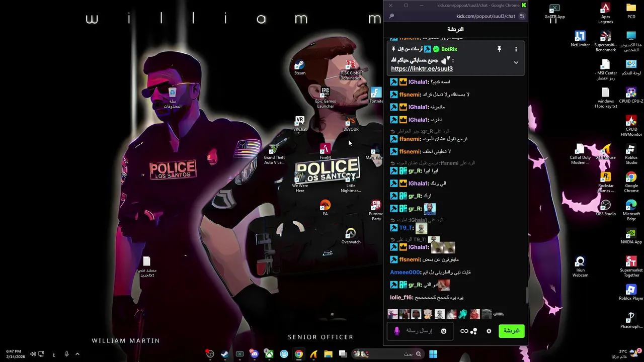Open the Microsoft Edge desktop shortcut

point(631,211)
